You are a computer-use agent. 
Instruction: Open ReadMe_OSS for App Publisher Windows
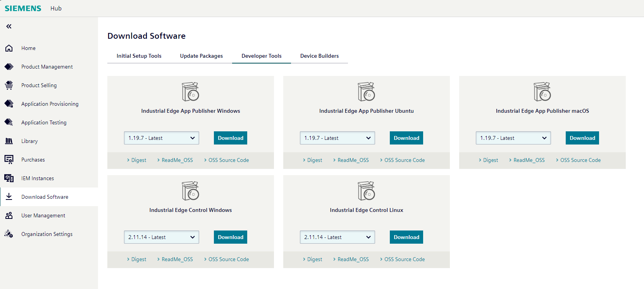(175, 160)
